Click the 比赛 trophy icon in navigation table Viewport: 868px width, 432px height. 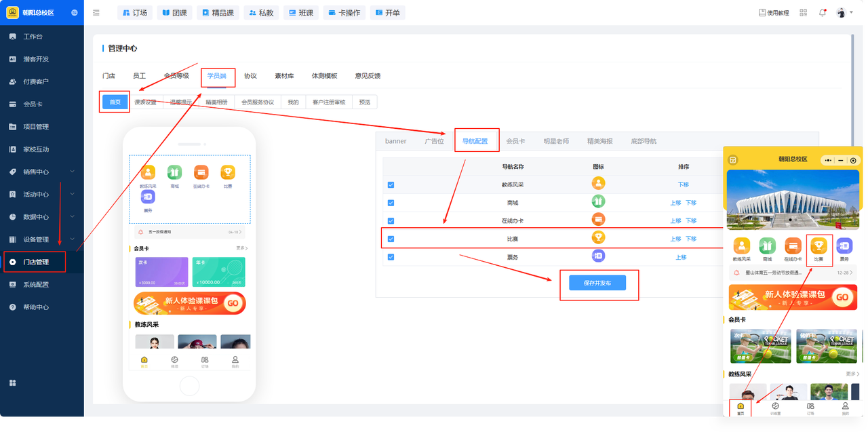pyautogui.click(x=598, y=238)
